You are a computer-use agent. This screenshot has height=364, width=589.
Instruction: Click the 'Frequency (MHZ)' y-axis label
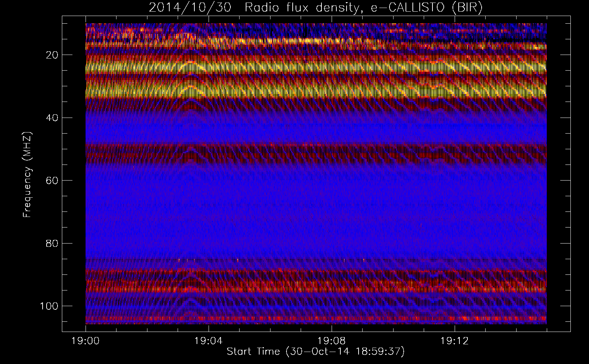click(x=27, y=174)
